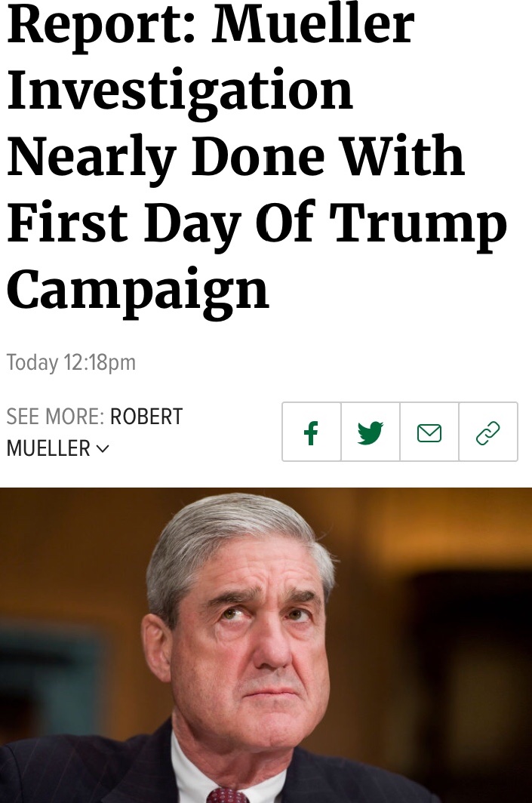Image resolution: width=532 pixels, height=803 pixels.
Task: Click the white shirt collar in photo
Action: [185, 770]
